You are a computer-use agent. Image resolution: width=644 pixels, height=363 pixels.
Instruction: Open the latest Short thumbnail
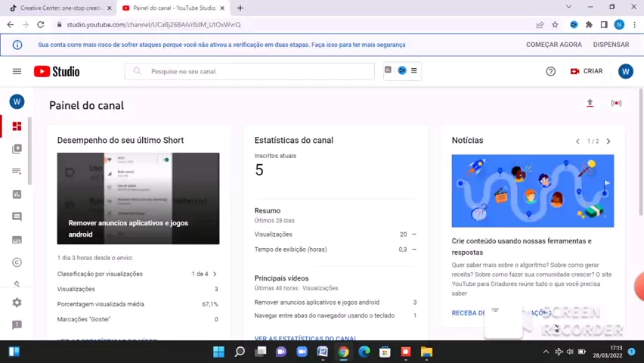138,198
